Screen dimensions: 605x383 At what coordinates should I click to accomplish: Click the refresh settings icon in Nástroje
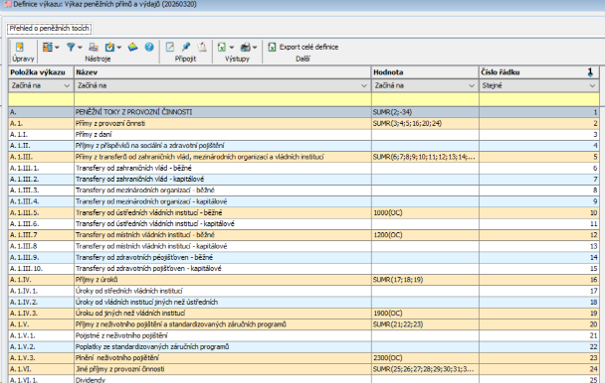(110, 47)
